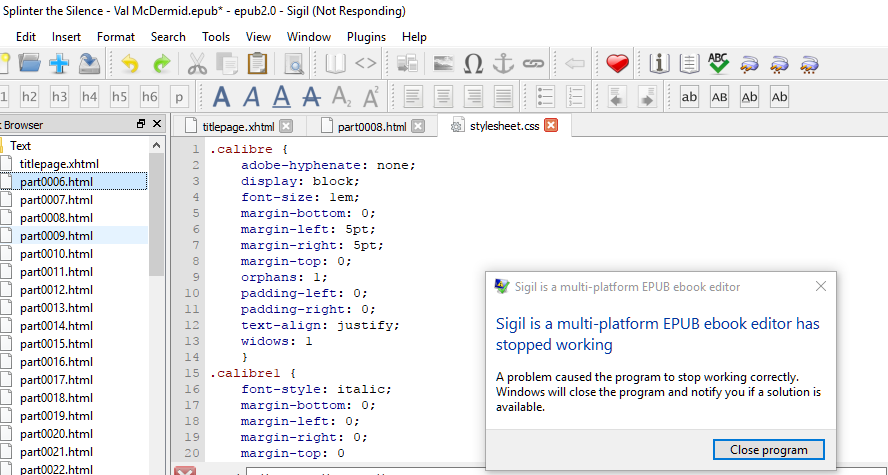The height and width of the screenshot is (475, 888).
Task: Open the Search menu
Action: pyautogui.click(x=168, y=37)
